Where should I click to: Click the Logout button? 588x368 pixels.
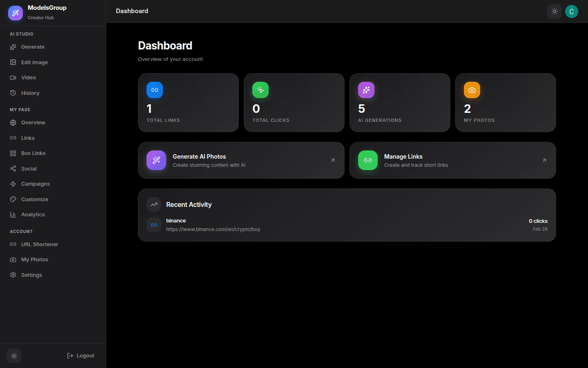(x=80, y=356)
